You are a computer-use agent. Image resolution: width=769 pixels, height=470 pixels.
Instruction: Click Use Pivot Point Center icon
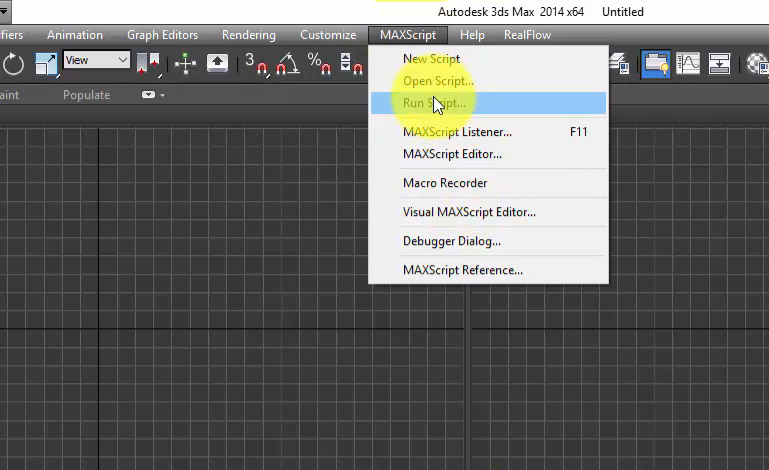click(x=149, y=64)
